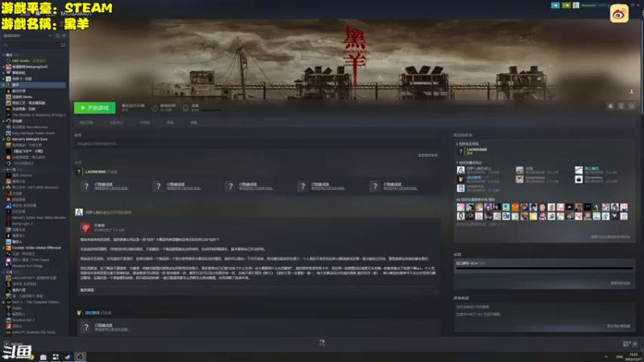Click OBS icon in Windows taskbar
644x362 pixels.
[80, 356]
